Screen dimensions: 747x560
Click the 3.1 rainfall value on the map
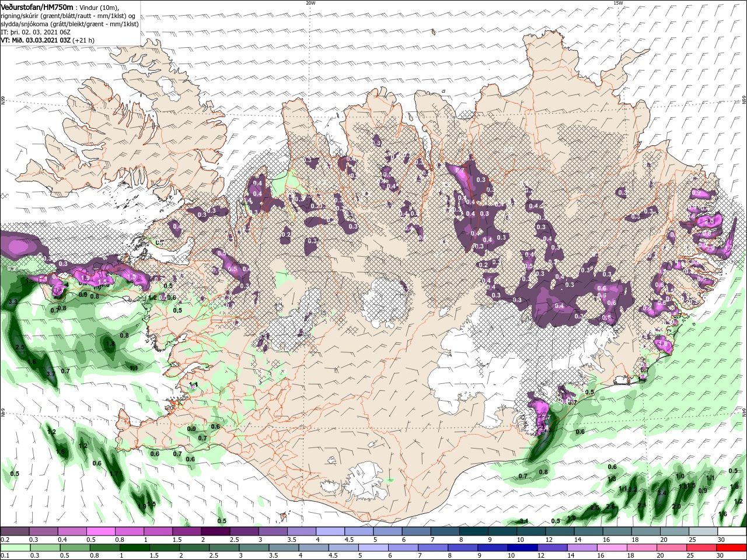524,521
